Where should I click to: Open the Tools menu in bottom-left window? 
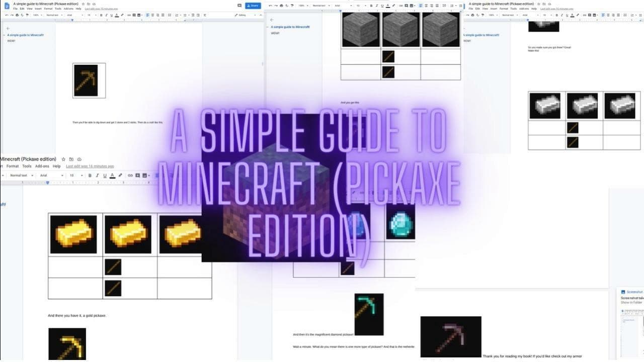pos(27,166)
